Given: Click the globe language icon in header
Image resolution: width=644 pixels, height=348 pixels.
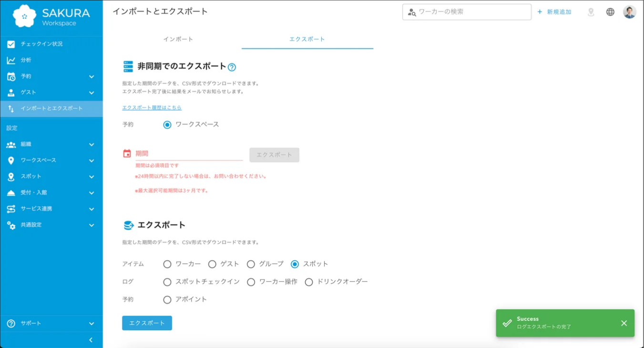Looking at the screenshot, I should click(611, 13).
